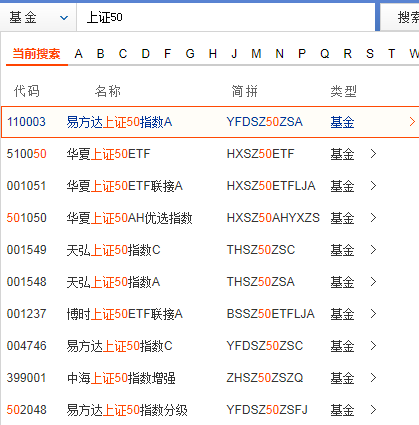This screenshot has height=425, width=419.
Task: Switch to the letter H tab
Action: click(213, 54)
